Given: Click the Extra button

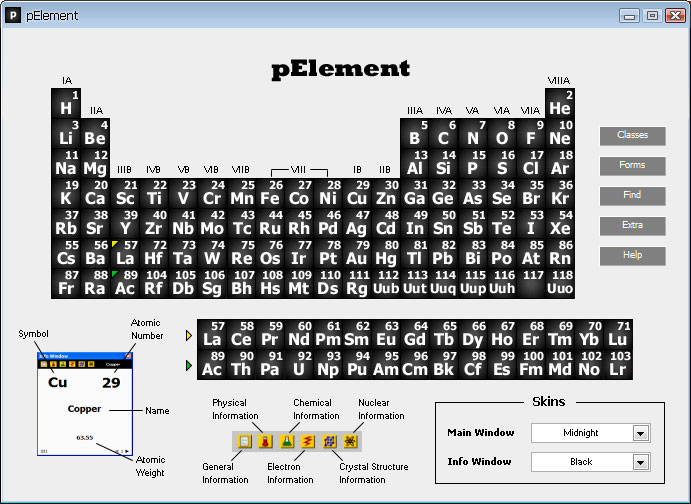Looking at the screenshot, I should click(x=632, y=226).
